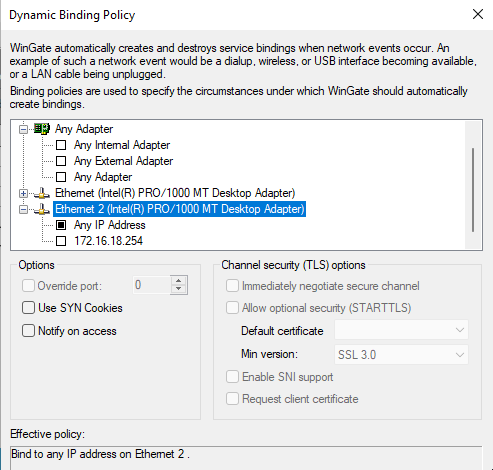
Task: Check the Any External Adapter box
Action: (61, 161)
